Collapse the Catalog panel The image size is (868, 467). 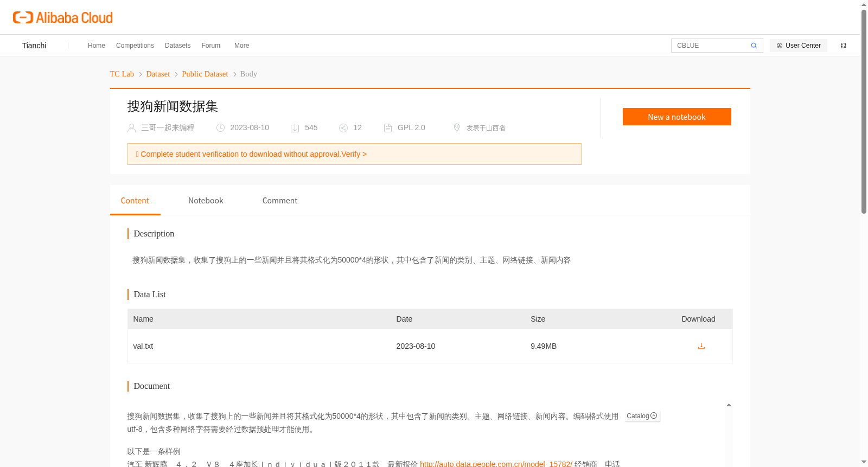(x=642, y=416)
